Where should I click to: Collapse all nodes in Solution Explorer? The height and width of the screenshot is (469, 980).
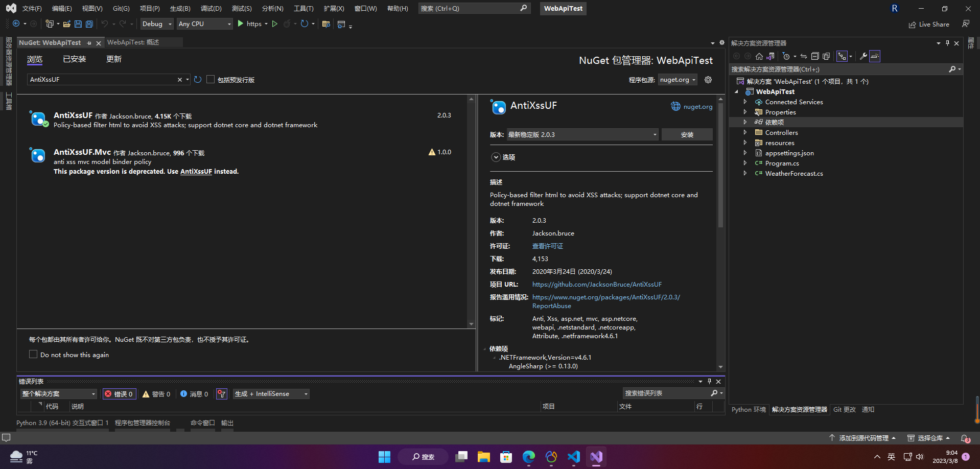pyautogui.click(x=815, y=56)
